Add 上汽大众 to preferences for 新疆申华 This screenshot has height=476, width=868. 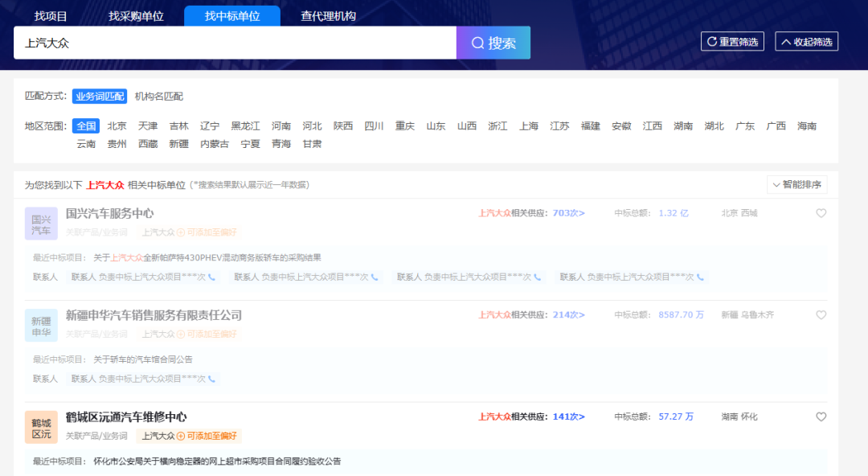pyautogui.click(x=207, y=334)
